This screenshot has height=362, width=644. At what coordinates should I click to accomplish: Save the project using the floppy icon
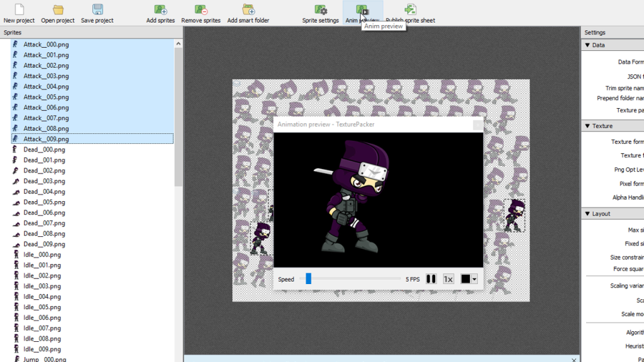pos(97,9)
